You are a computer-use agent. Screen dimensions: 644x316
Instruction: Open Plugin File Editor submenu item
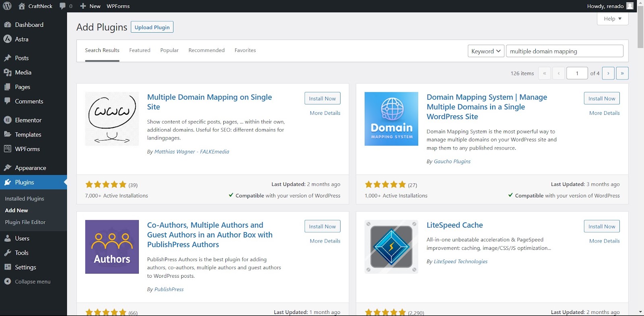25,222
